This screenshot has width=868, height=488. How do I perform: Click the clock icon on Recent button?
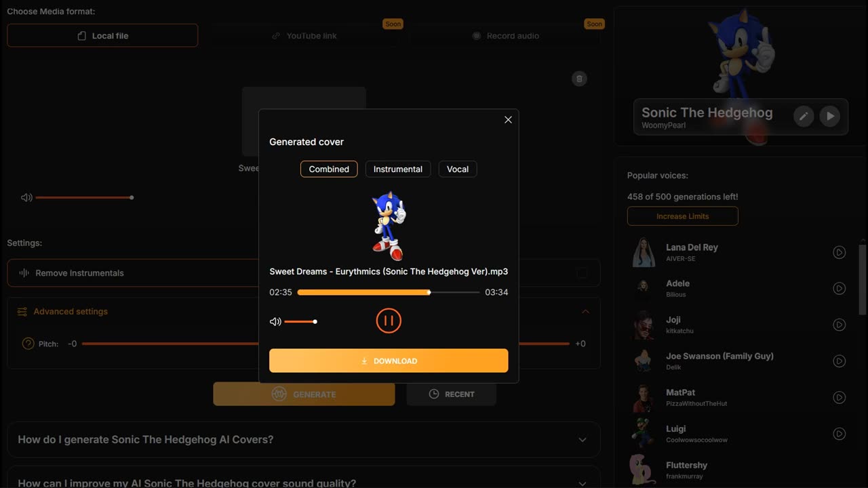[x=434, y=394]
